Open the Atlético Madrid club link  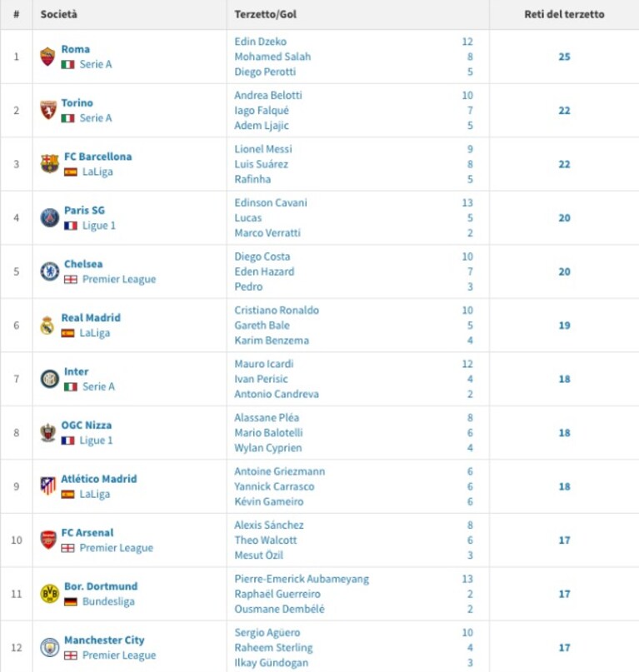coord(99,479)
